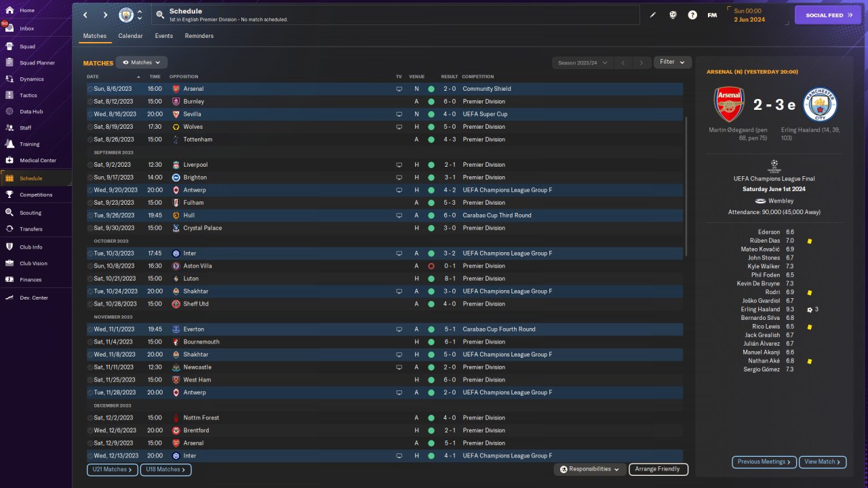Viewport: 868px width, 488px height.
Task: Switch to the Calendar tab
Action: pyautogui.click(x=130, y=36)
